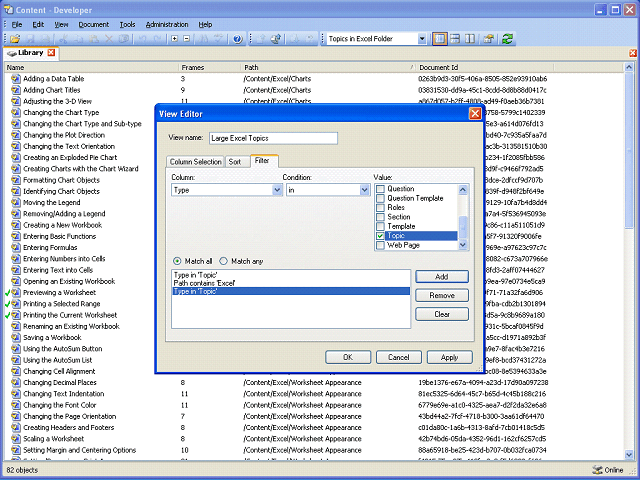Click the expand plus toolbar icon
Screen dimensions: 640x480
coord(175,39)
